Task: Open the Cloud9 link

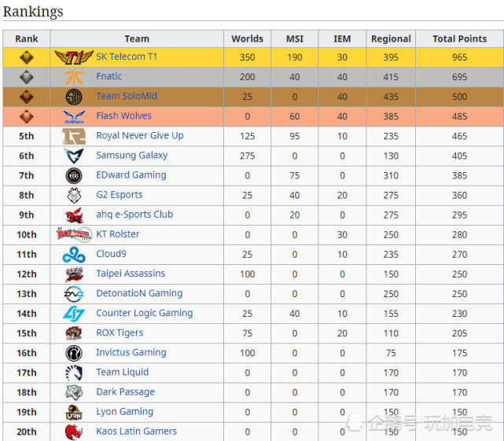Action: tap(111, 254)
